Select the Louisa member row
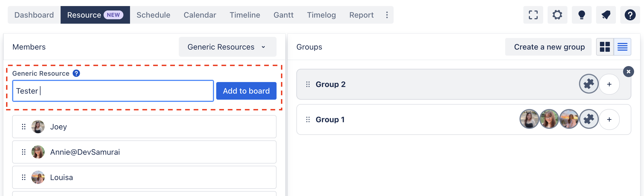Image resolution: width=644 pixels, height=196 pixels. pos(144,177)
